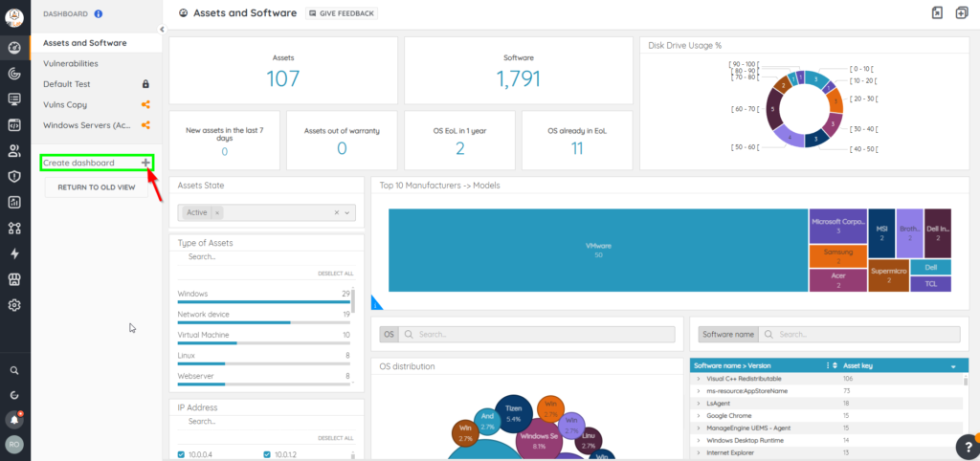Click the 60 - 70 segment of disk donut

773,108
